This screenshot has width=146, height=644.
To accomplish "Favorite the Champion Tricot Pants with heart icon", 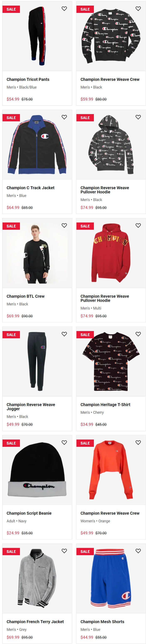I will (64, 9).
